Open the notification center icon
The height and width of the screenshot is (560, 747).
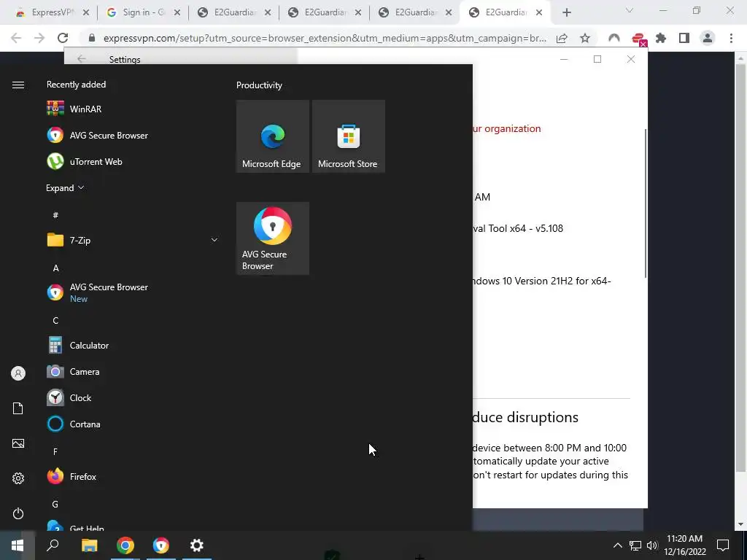[x=723, y=545]
